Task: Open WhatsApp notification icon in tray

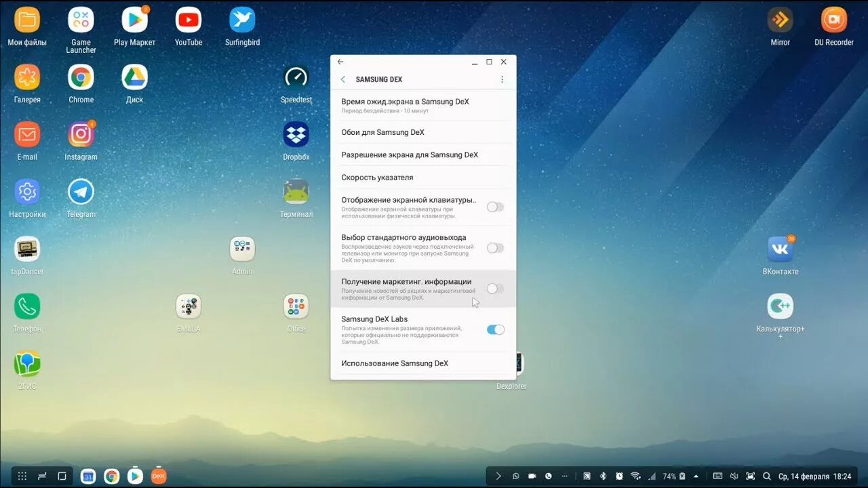Action: coord(516,476)
